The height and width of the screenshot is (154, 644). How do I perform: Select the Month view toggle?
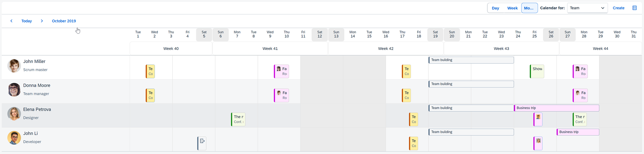click(x=529, y=8)
